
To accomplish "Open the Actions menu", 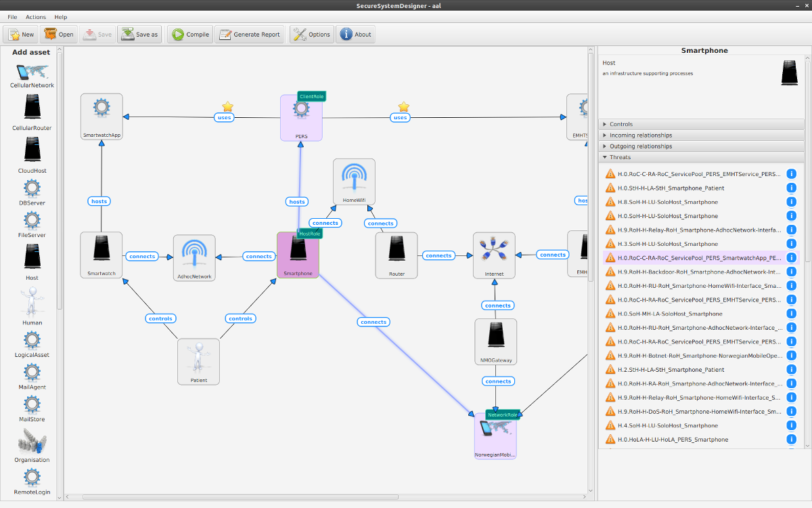I will click(36, 17).
